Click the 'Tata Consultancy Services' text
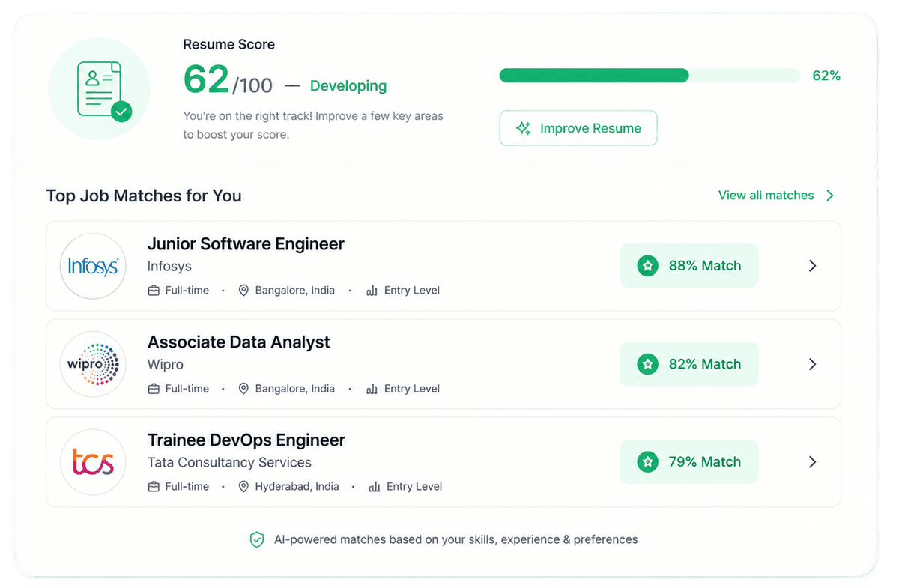 coord(229,463)
